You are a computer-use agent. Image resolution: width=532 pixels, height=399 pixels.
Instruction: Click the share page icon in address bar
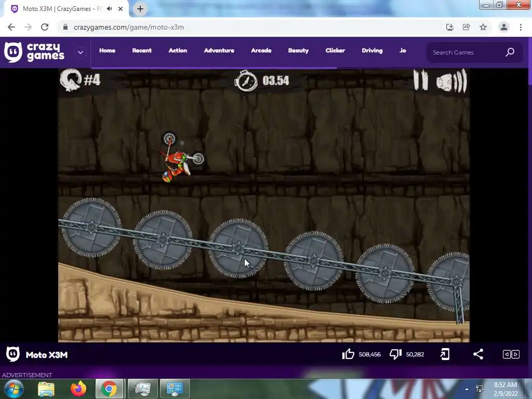click(466, 27)
